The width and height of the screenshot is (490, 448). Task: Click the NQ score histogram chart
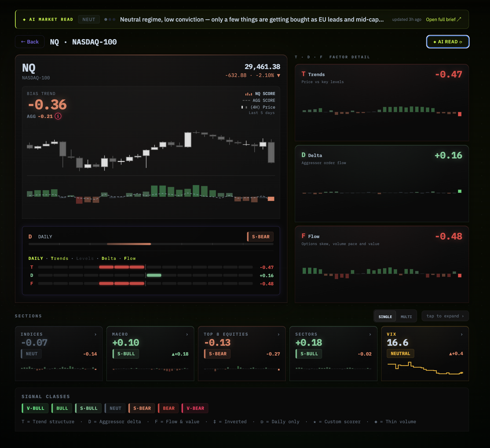tap(151, 194)
